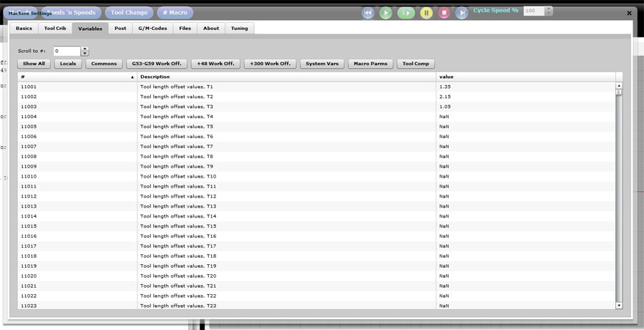644x330 pixels.
Task: Select the T2 value cell showing 2.15
Action: tap(526, 97)
